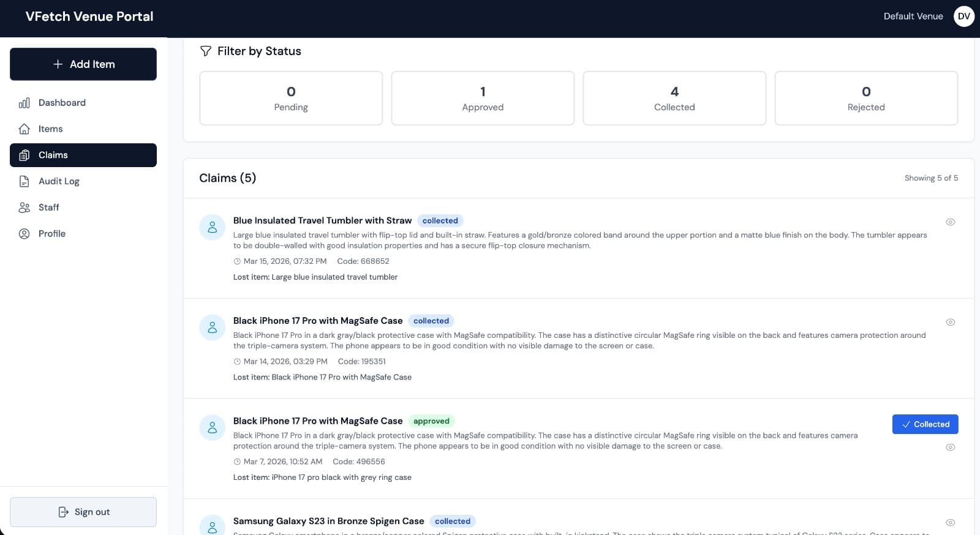Click eye icon on collected iPhone 17 Pro claim
Image resolution: width=980 pixels, height=535 pixels.
[950, 323]
